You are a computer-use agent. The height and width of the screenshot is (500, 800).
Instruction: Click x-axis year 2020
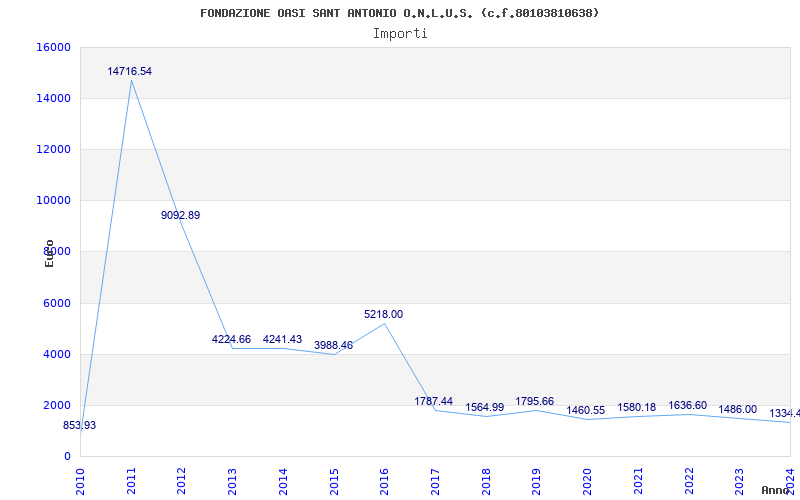(x=587, y=481)
